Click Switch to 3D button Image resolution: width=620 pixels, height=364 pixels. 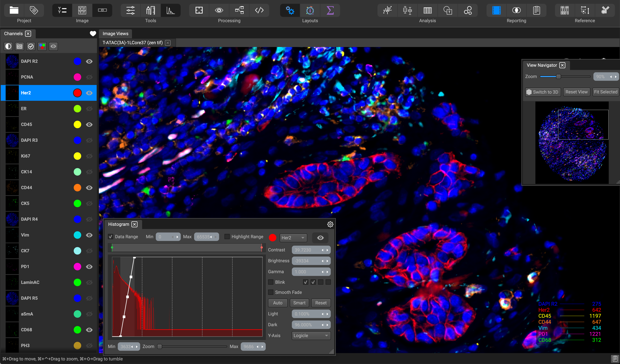tap(543, 92)
